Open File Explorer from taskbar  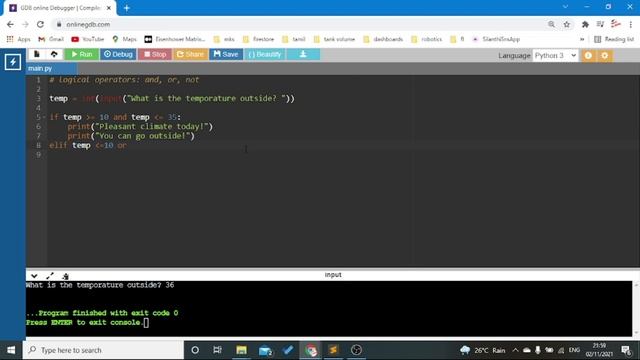[241, 350]
